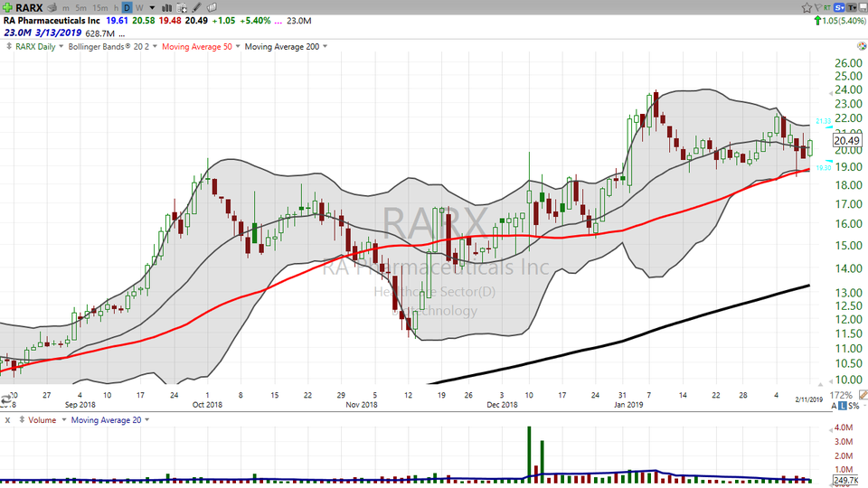Image resolution: width=868 pixels, height=488 pixels.
Task: Click the price pane reorder arrows icon
Action: pyautogui.click(x=9, y=46)
